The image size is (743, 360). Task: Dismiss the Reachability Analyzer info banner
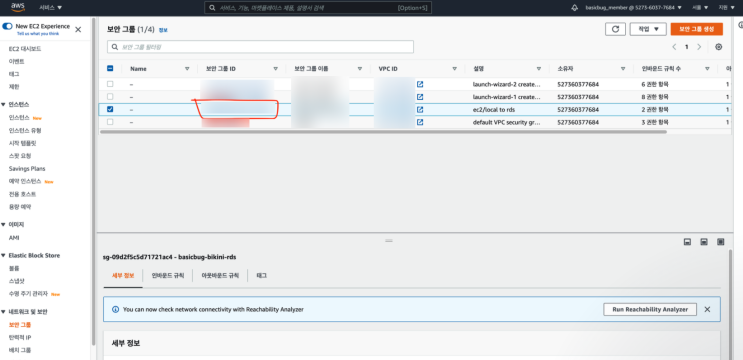[707, 309]
